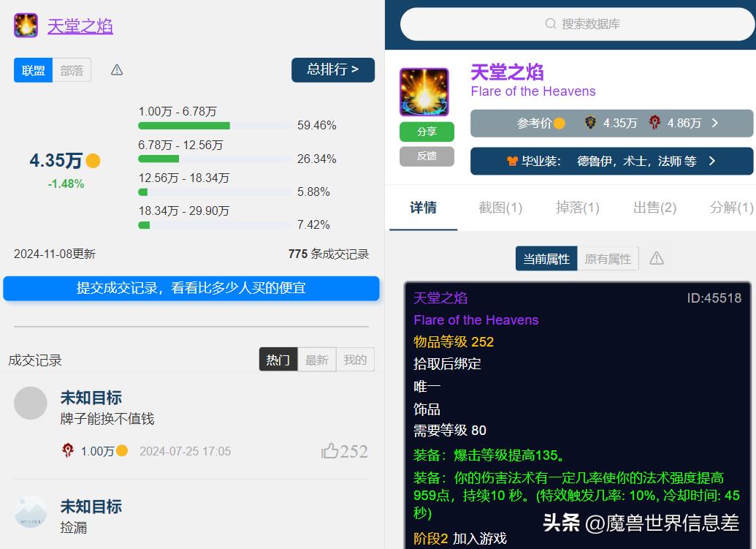Expand the 参考价 price bar chevron
756x549 pixels.
tap(715, 123)
